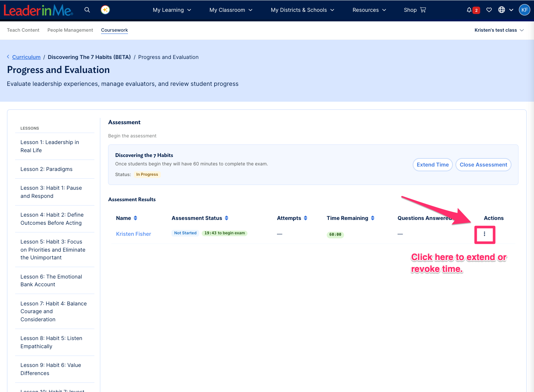This screenshot has height=392, width=534.
Task: Click the 19:43 to begin exam badge
Action: 225,233
